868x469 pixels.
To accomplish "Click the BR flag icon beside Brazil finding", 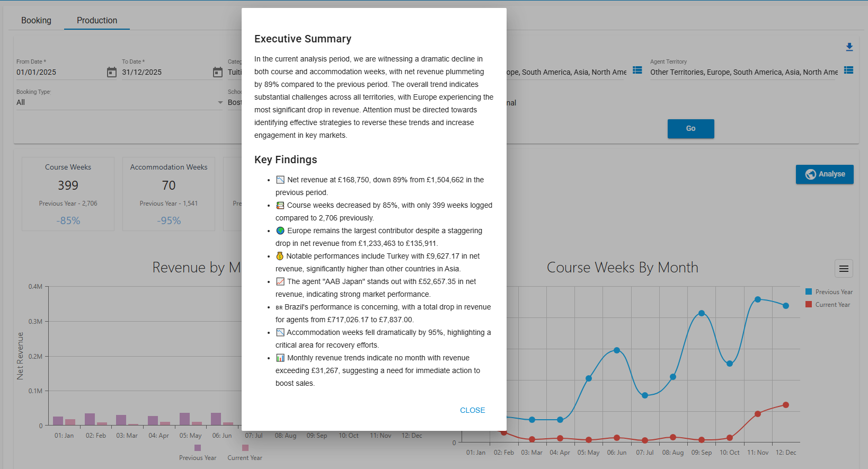I will coord(279,307).
